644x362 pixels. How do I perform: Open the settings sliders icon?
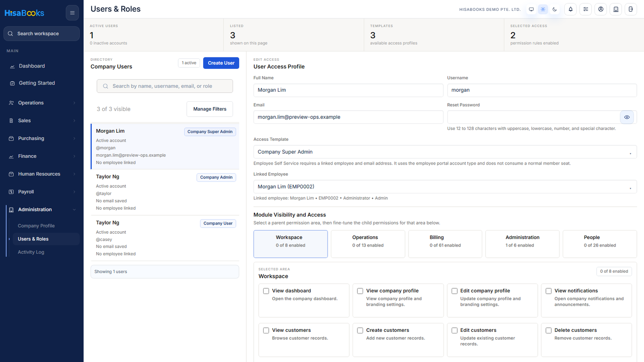[x=586, y=9]
